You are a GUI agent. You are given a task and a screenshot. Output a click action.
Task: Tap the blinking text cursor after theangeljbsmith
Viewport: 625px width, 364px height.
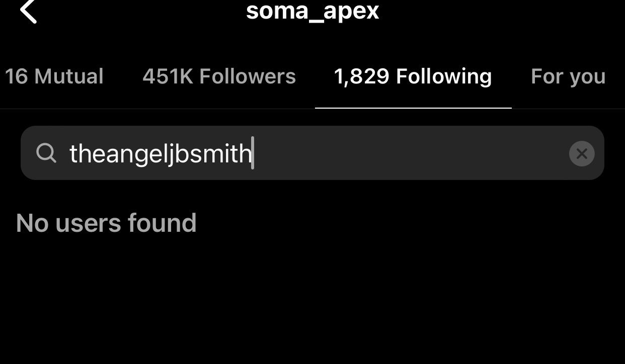coord(253,153)
